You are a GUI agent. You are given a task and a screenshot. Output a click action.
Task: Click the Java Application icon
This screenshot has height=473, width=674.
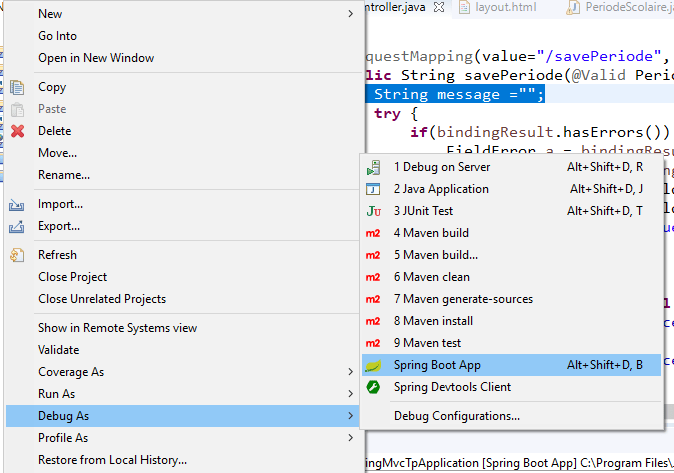[x=373, y=189]
